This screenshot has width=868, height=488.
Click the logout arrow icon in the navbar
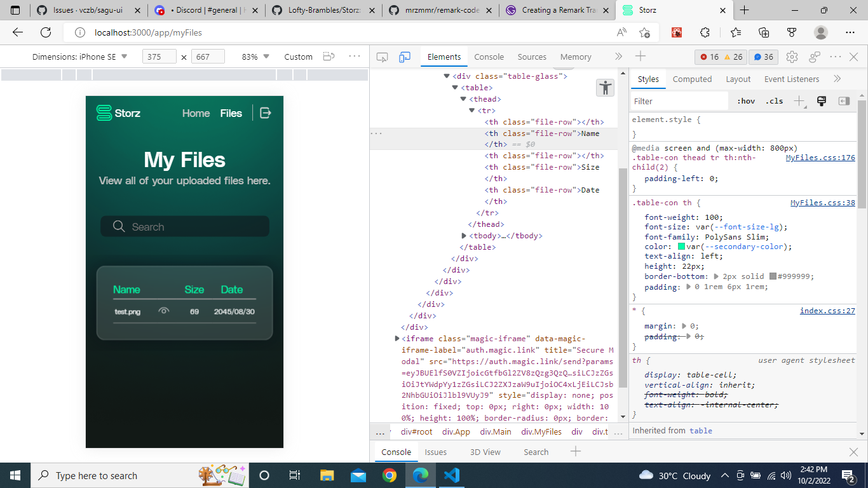265,113
